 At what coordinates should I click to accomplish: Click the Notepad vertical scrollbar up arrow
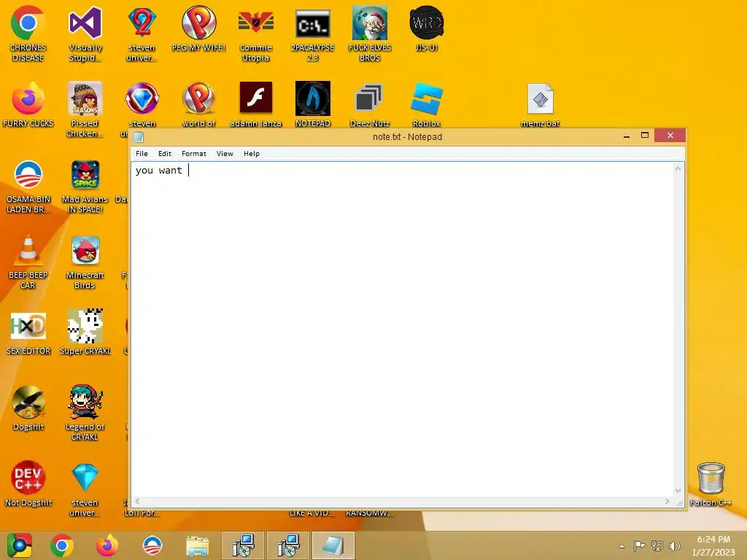pos(678,168)
